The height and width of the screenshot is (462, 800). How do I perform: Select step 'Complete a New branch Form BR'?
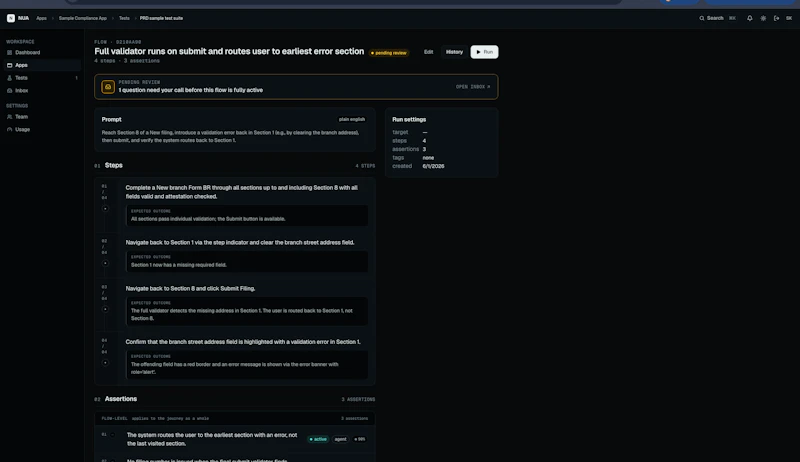tap(241, 192)
